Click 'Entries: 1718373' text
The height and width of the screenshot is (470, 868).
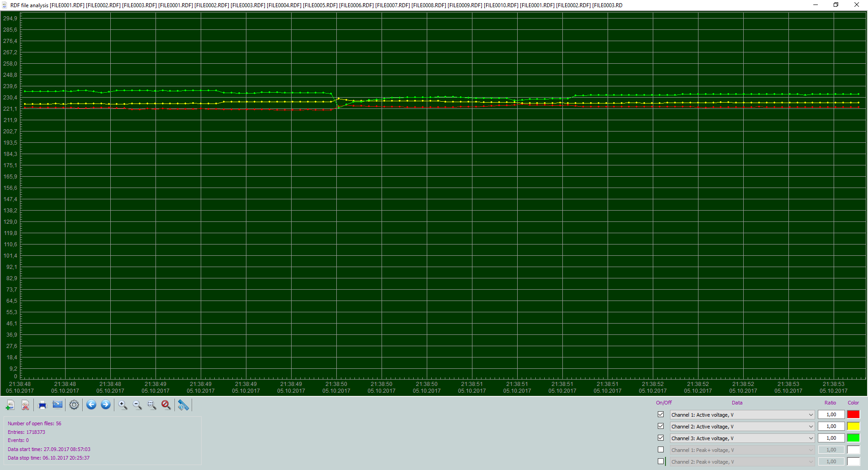click(x=26, y=432)
